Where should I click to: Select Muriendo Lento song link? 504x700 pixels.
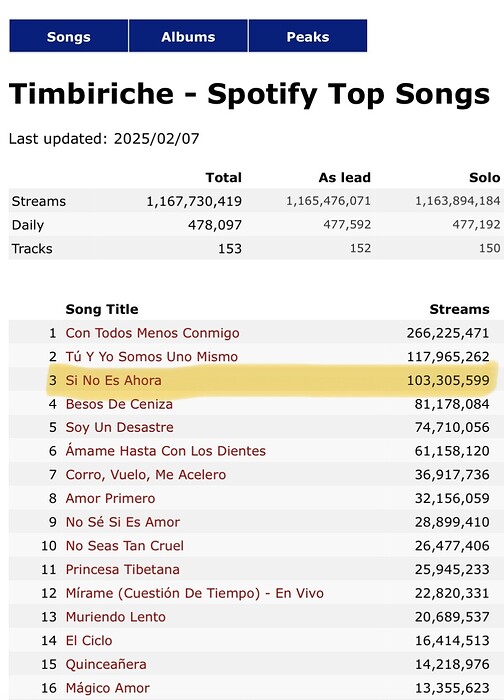[116, 617]
